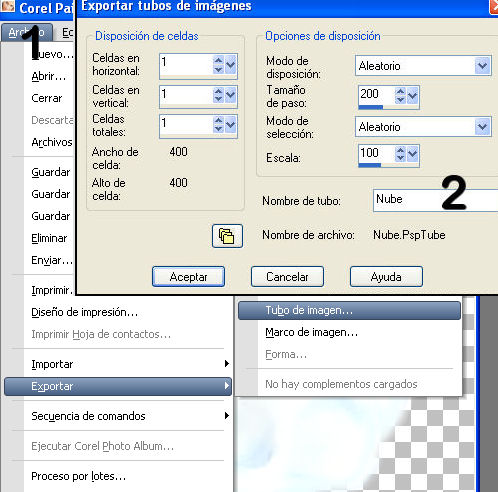Screen dimensions: 498x492
Task: Open Escala slider popup arrow
Action: click(412, 154)
